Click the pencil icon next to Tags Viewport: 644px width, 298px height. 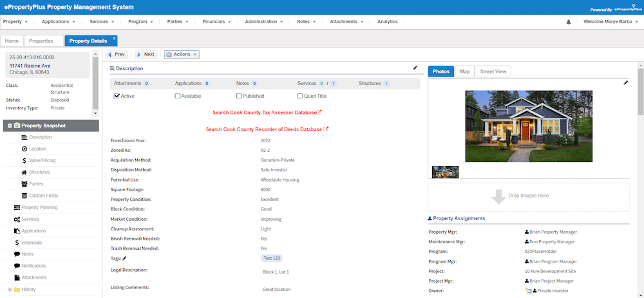[x=124, y=259]
